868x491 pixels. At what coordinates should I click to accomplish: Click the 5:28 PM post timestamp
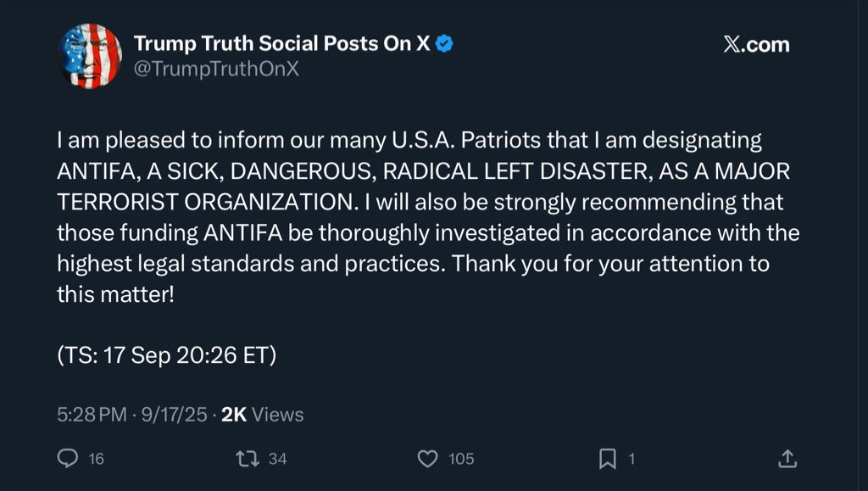(x=92, y=415)
